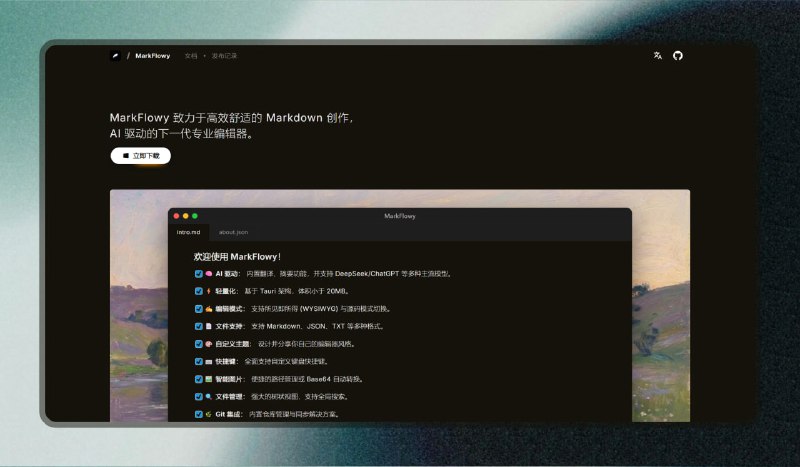Viewport: 800px width, 467px height.
Task: Toggle the 文件管理 checkbox
Action: [198, 397]
